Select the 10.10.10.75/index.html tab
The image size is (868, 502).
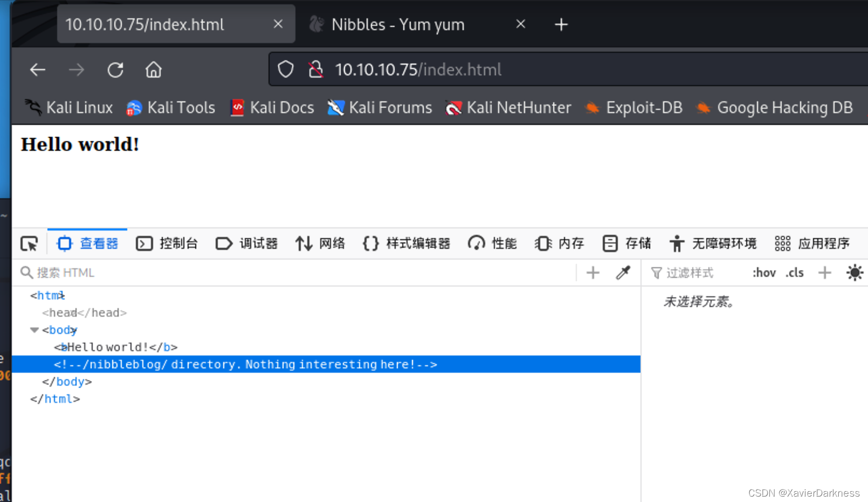(x=176, y=24)
